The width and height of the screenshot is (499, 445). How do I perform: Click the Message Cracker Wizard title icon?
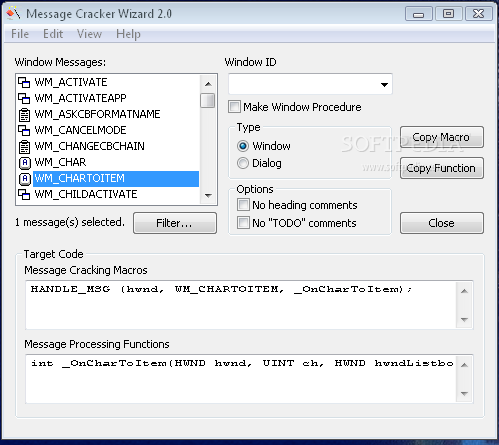pyautogui.click(x=13, y=14)
